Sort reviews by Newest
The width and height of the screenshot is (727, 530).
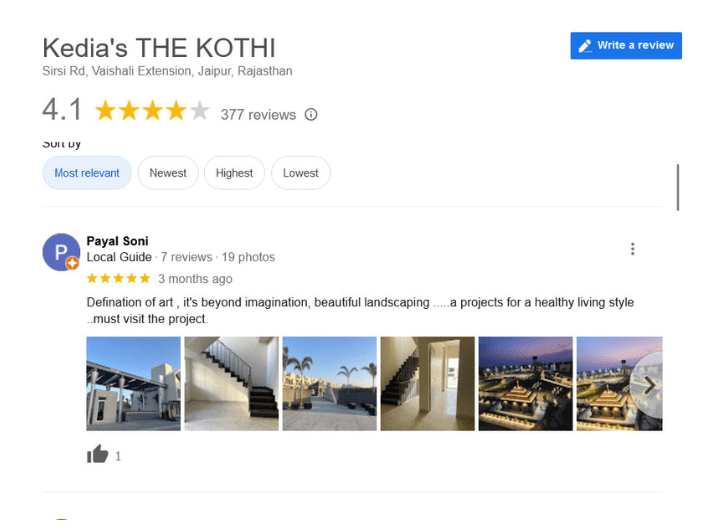click(x=168, y=173)
